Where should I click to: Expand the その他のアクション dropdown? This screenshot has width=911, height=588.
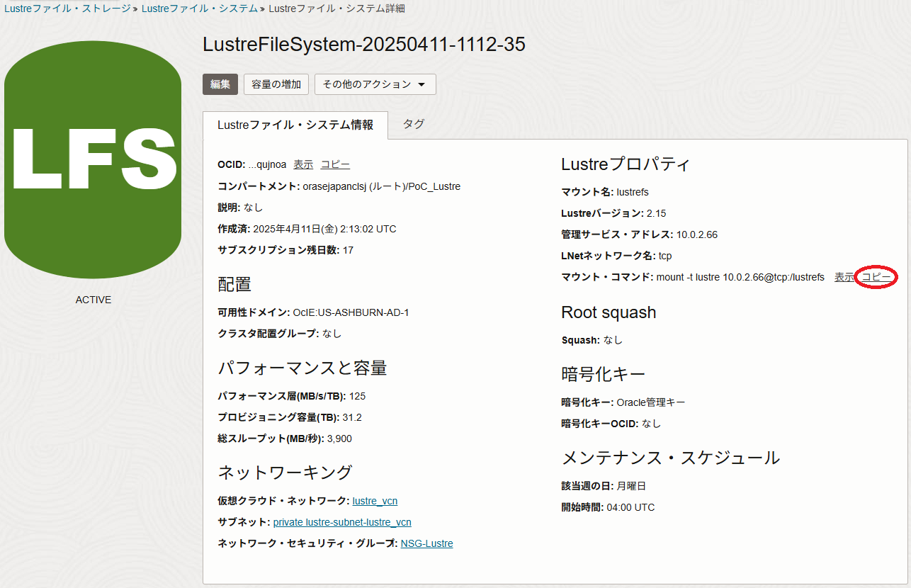pyautogui.click(x=375, y=84)
